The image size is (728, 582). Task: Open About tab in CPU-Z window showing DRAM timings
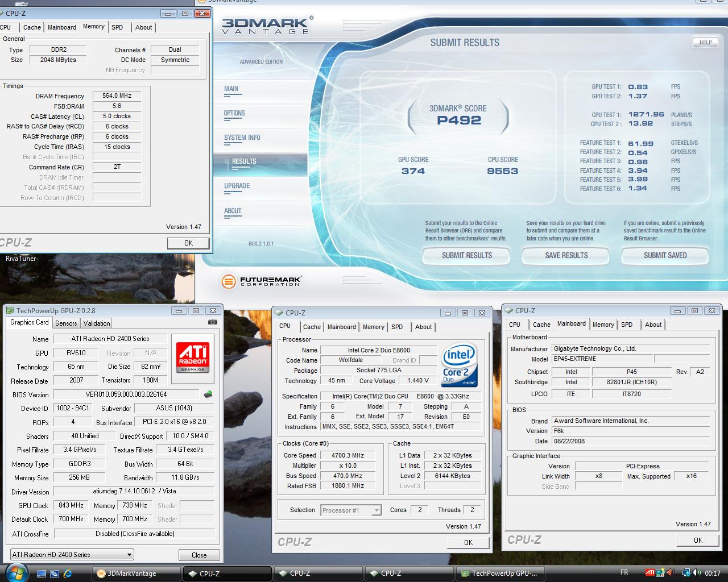(143, 27)
